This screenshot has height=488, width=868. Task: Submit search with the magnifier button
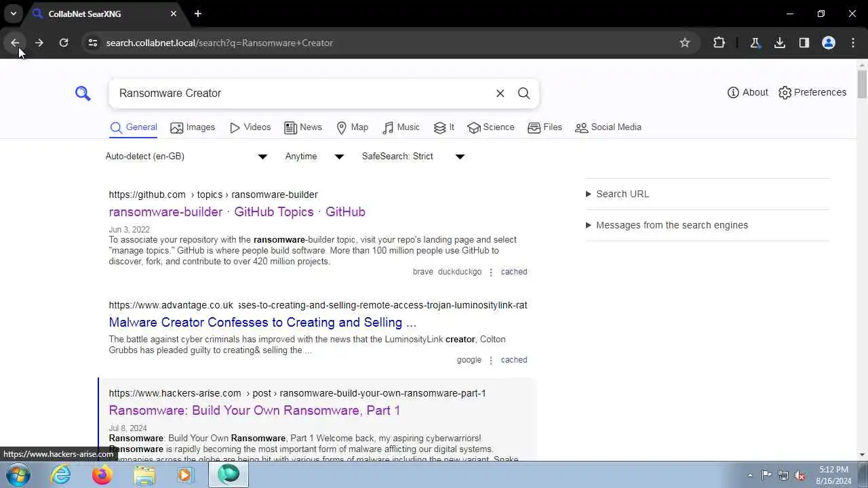point(524,94)
